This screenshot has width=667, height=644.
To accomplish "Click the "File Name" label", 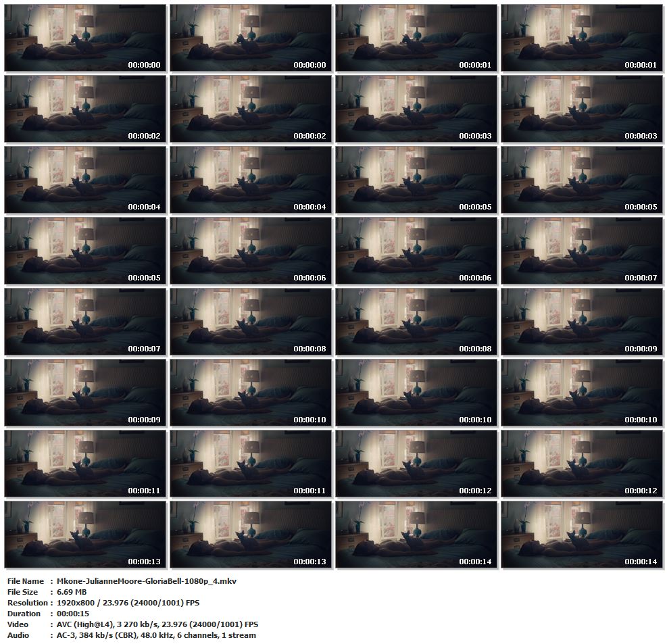I will [x=26, y=581].
